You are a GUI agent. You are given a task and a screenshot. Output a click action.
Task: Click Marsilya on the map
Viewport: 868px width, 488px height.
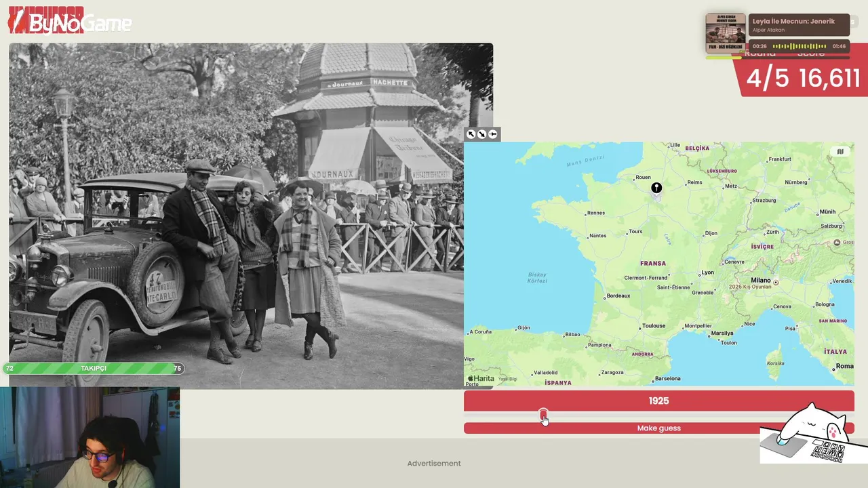722,333
